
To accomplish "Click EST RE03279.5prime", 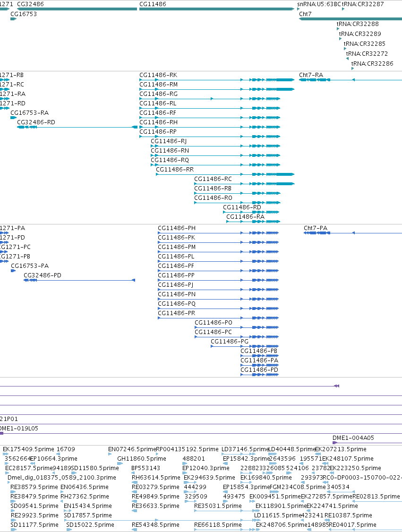I will [x=135, y=492].
